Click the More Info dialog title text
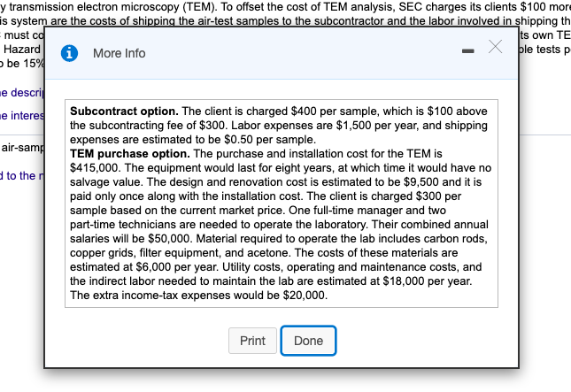This screenshot has height=392, width=571. [120, 53]
